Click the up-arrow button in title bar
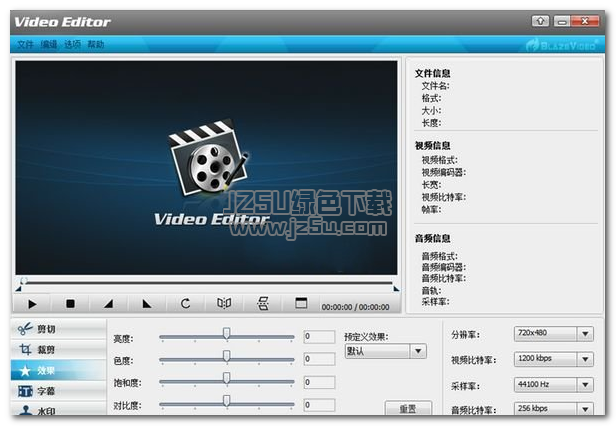Viewport: 616px width, 426px height. 541,21
